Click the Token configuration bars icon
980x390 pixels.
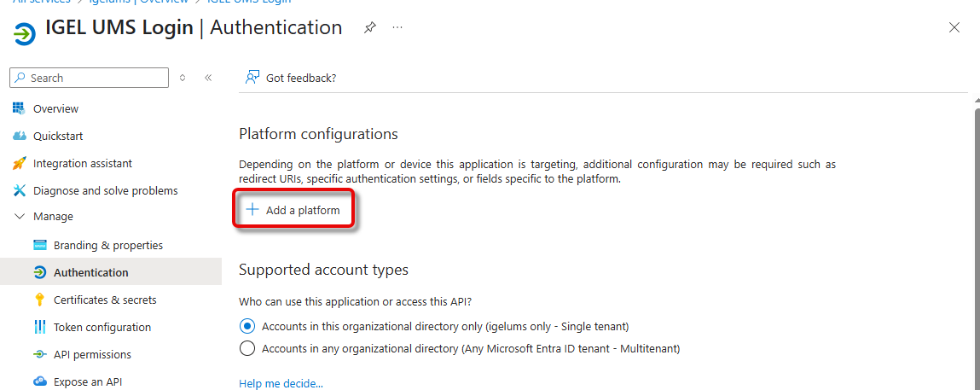click(39, 327)
